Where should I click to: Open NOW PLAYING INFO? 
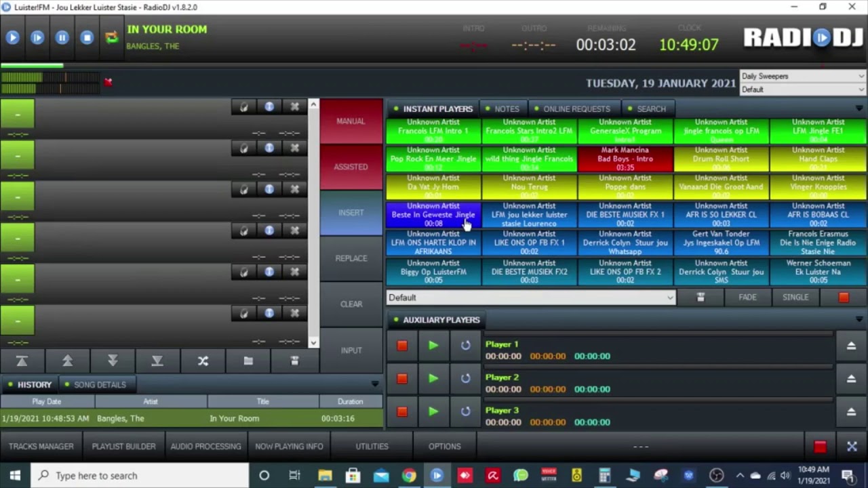click(289, 447)
